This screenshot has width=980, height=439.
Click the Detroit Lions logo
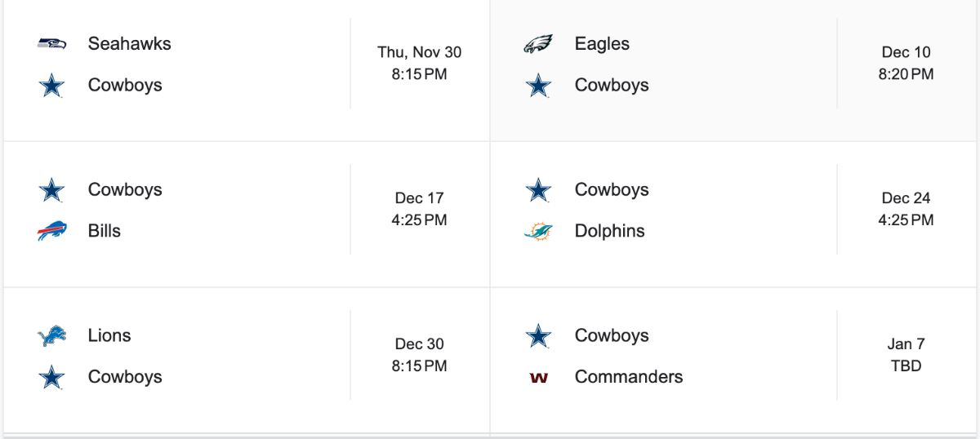(x=51, y=335)
